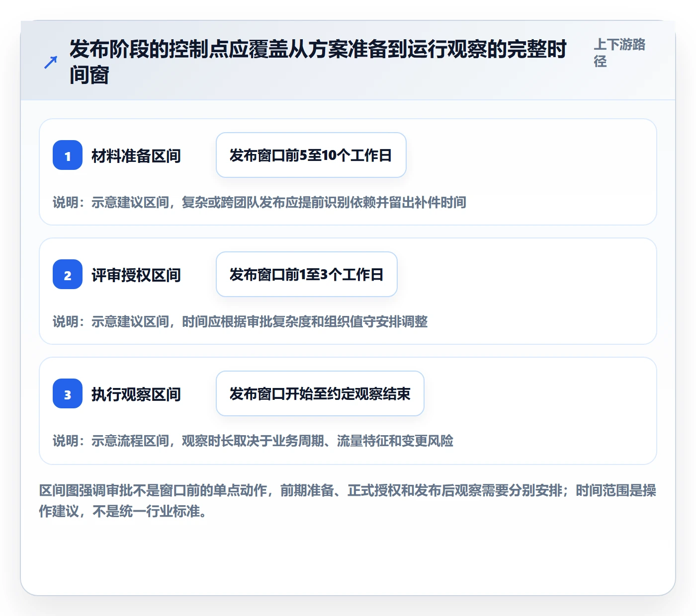Image resolution: width=696 pixels, height=616 pixels.
Task: Click the arrow icon beside the title
Action: click(x=51, y=62)
